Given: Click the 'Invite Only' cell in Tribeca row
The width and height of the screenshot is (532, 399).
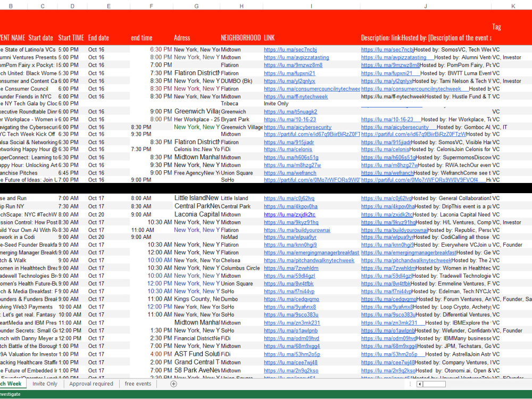Looking at the screenshot, I should 276,104.
